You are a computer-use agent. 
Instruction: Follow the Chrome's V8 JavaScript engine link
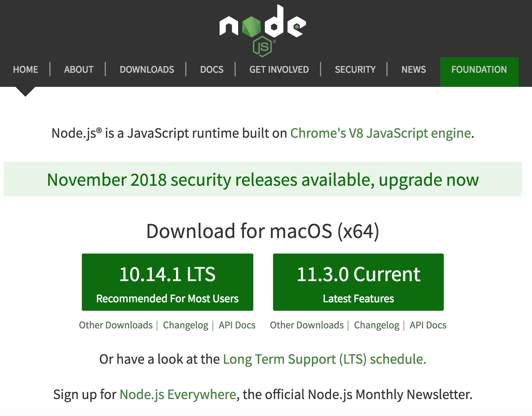(381, 133)
